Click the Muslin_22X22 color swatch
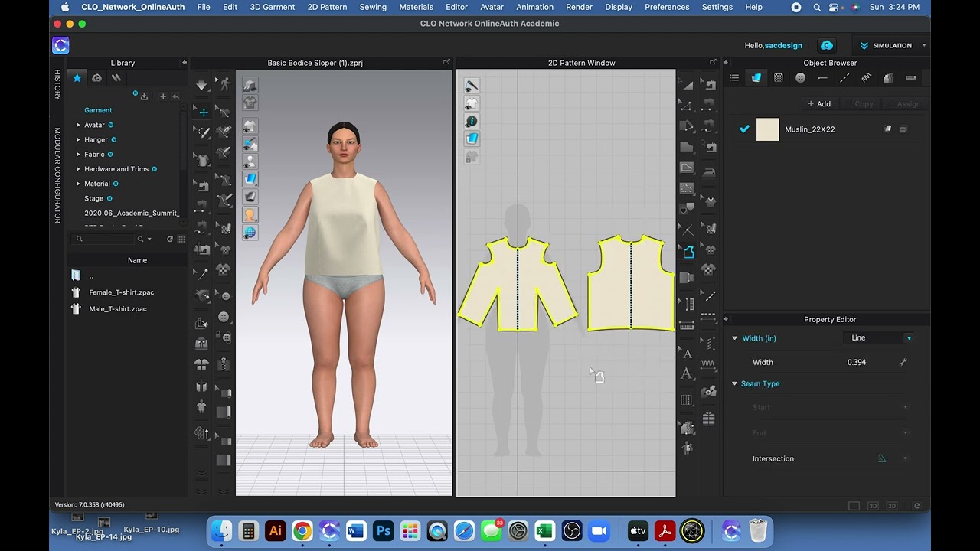 coord(767,129)
